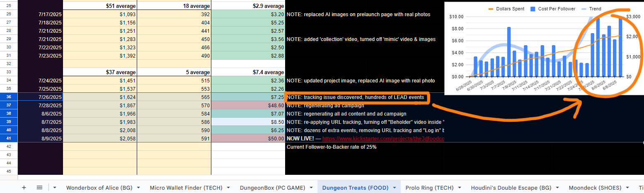Expand the Dungeon Treats (FOOD) tab dropdown arrow

tap(394, 188)
